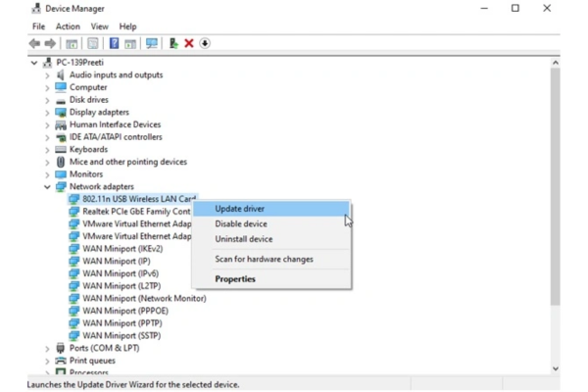The width and height of the screenshot is (588, 392).
Task: Select WAN Miniport (PPPOE)
Action: 125,311
